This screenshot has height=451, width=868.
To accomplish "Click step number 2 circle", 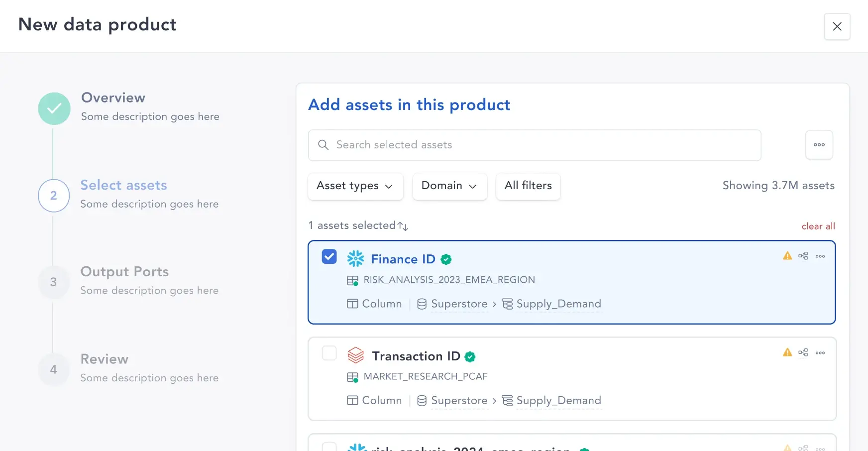I will coord(54,196).
